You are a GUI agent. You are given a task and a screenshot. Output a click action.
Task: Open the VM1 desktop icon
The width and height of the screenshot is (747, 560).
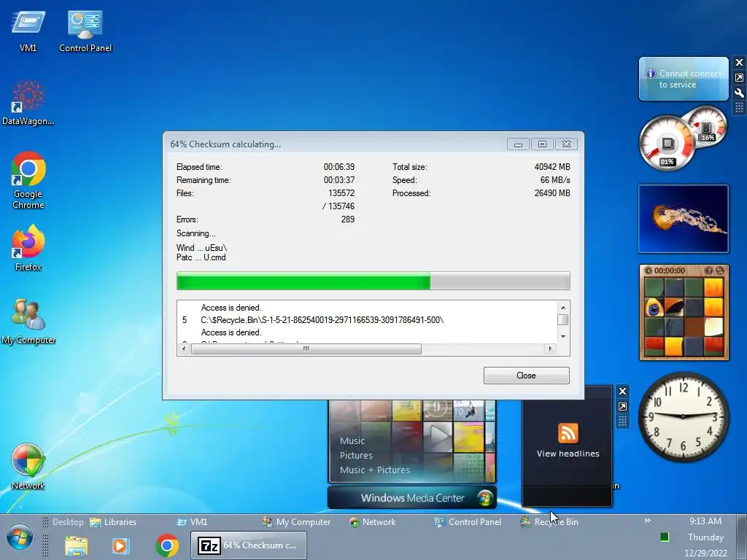click(28, 31)
